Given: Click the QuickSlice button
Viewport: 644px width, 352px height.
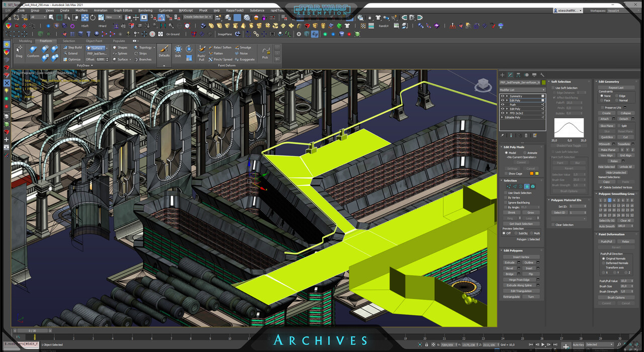Looking at the screenshot, I should pyautogui.click(x=607, y=137).
